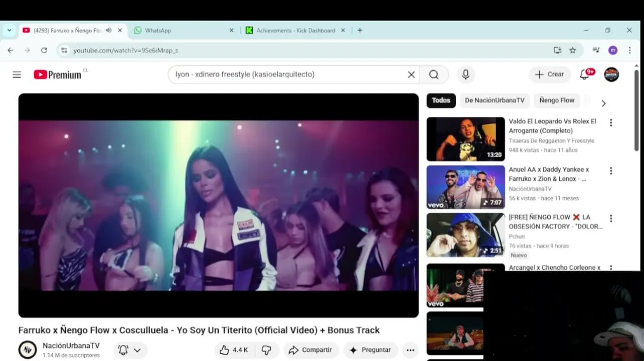Run the search with magnifier button
Viewport: 644px width, 361px height.
[434, 75]
